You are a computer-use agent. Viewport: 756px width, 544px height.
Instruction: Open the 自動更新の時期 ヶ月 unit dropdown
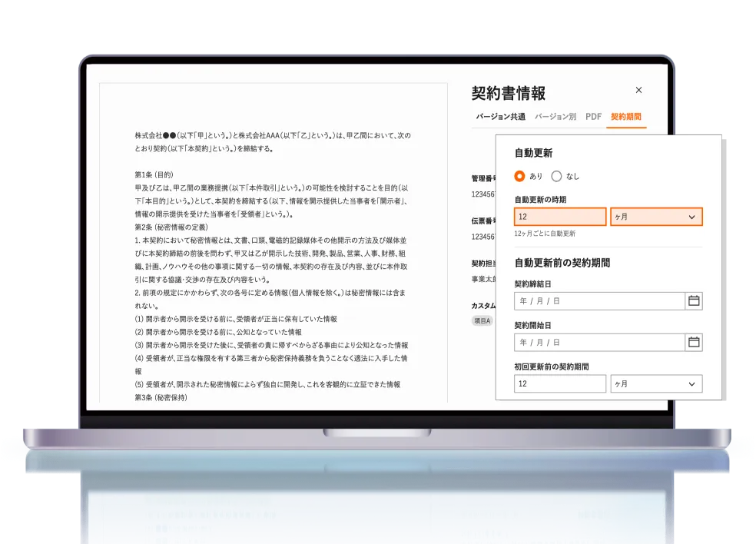click(656, 217)
